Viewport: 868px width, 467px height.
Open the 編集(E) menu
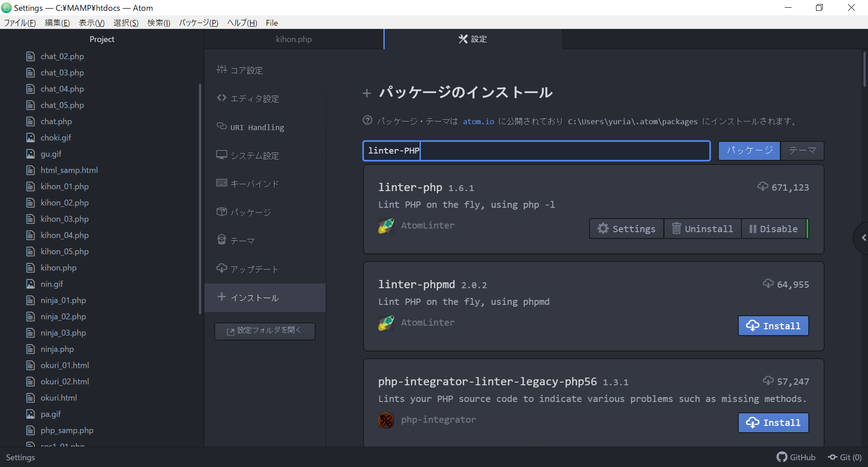pyautogui.click(x=57, y=23)
